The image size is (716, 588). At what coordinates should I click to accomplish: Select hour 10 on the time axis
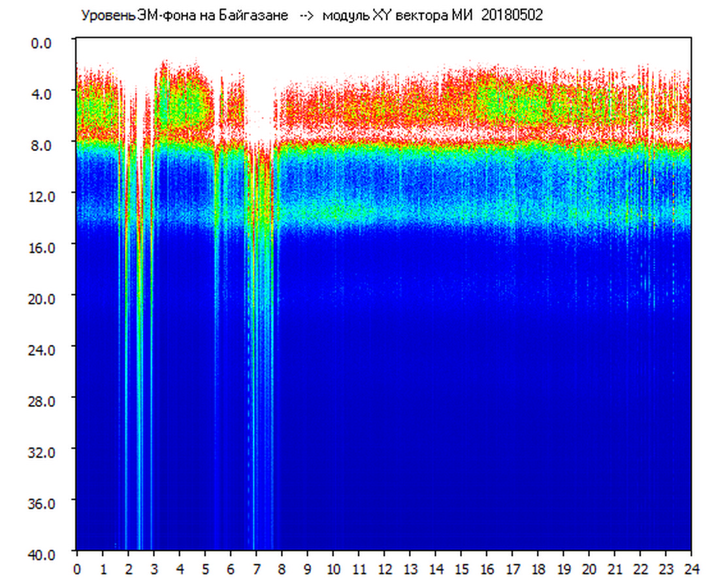coord(333,568)
